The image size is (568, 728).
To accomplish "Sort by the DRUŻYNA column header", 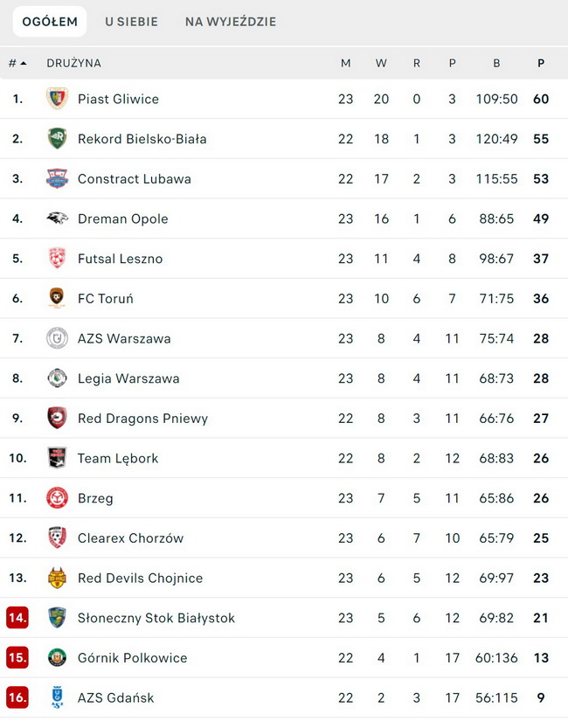I will click(x=73, y=63).
